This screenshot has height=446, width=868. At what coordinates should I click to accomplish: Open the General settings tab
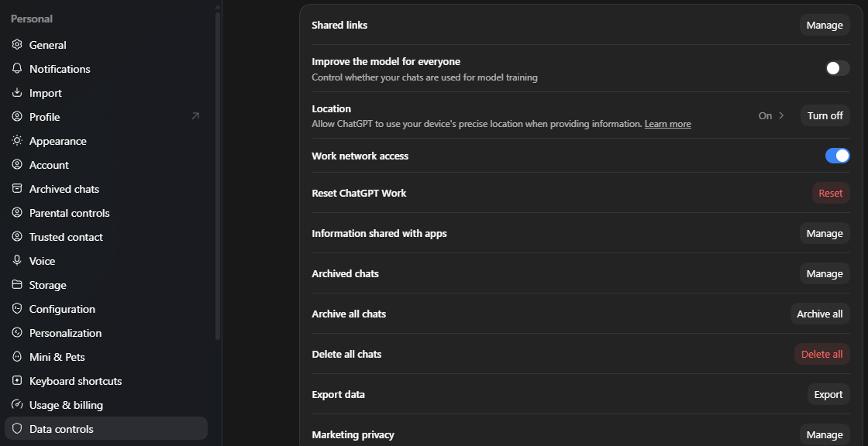point(105,45)
